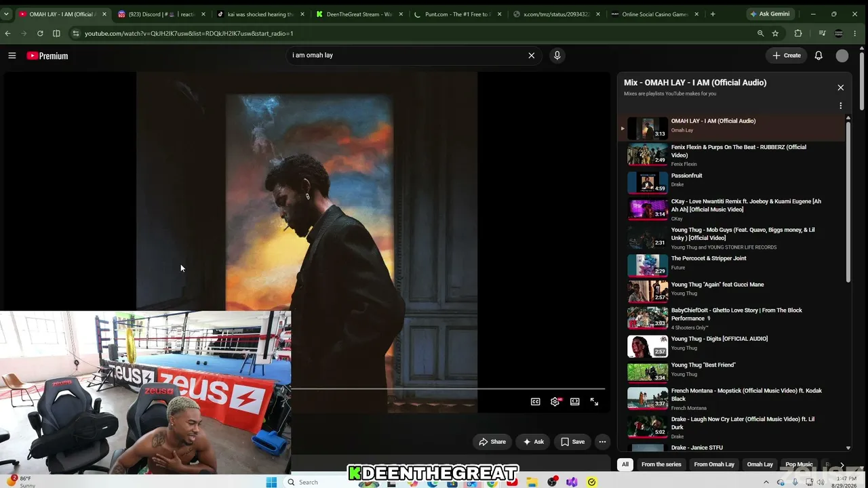Close the OMAH LAY - I AM tab

pyautogui.click(x=104, y=14)
